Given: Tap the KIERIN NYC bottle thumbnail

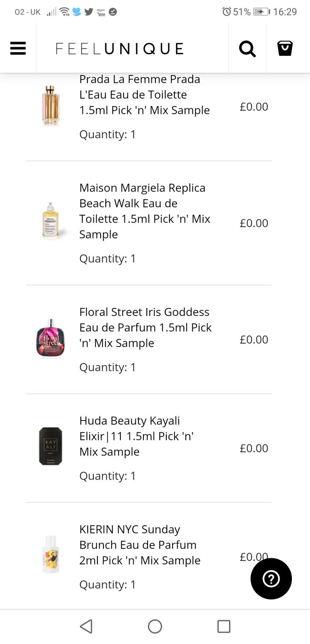Looking at the screenshot, I should (x=51, y=555).
